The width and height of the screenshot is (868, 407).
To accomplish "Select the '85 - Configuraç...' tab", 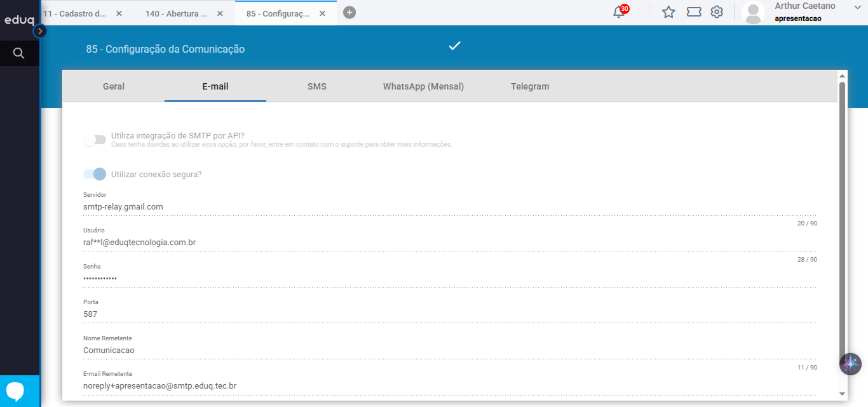I will point(278,13).
